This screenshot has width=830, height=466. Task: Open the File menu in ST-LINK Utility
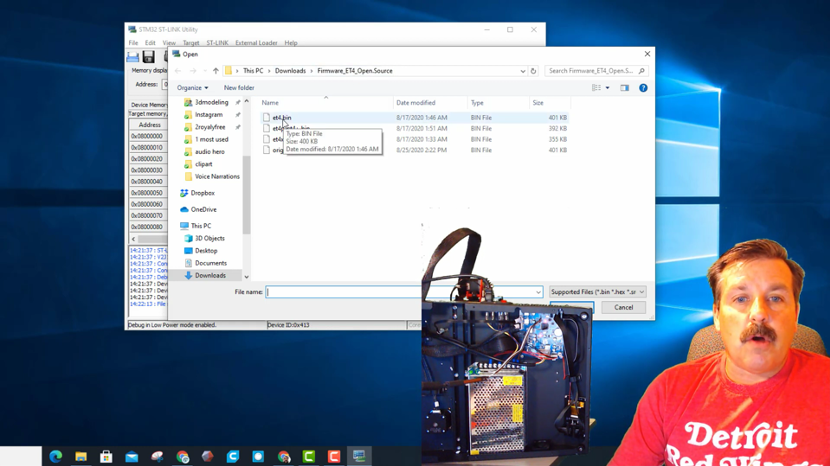(x=133, y=43)
